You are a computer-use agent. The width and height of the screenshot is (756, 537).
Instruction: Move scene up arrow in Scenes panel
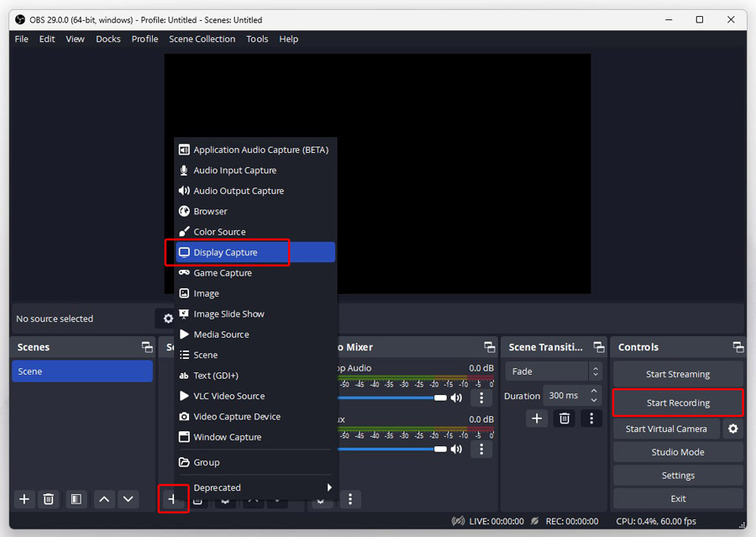104,499
